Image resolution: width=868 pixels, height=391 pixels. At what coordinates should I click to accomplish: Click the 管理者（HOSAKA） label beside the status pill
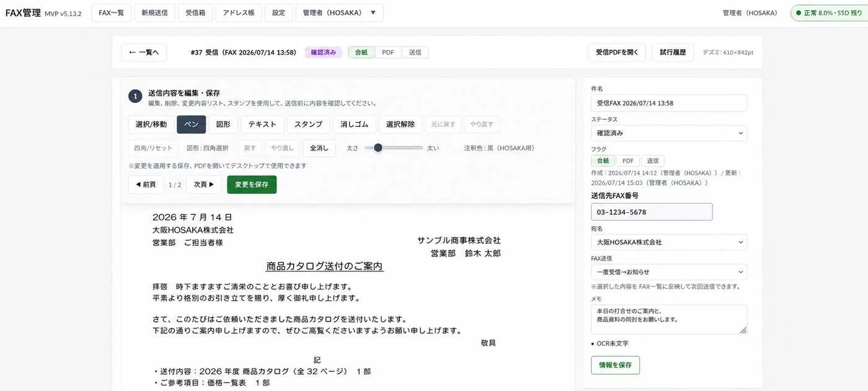pyautogui.click(x=750, y=12)
